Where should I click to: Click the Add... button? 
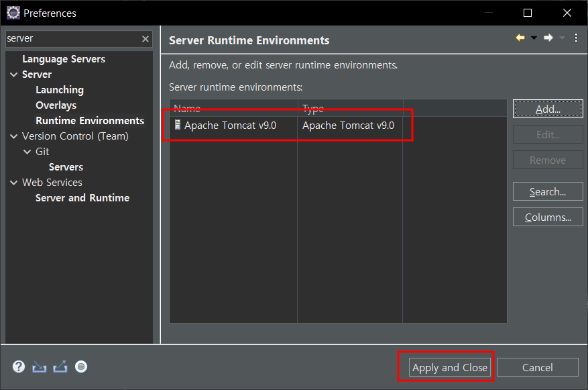(x=548, y=109)
